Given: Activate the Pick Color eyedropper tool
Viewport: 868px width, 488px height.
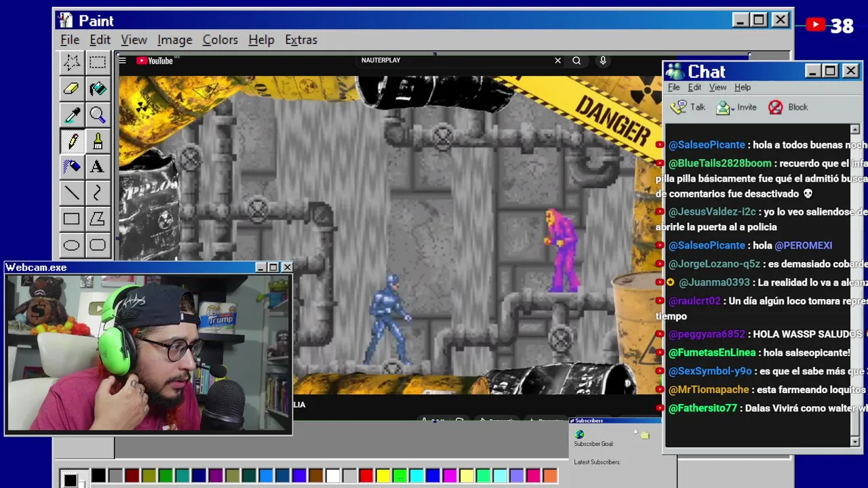Looking at the screenshot, I should pos(72,115).
